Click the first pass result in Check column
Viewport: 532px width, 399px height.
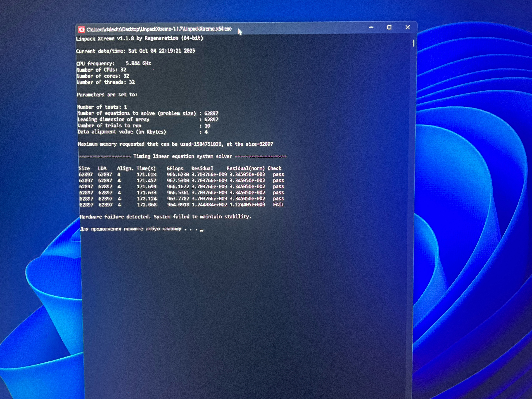[278, 174]
